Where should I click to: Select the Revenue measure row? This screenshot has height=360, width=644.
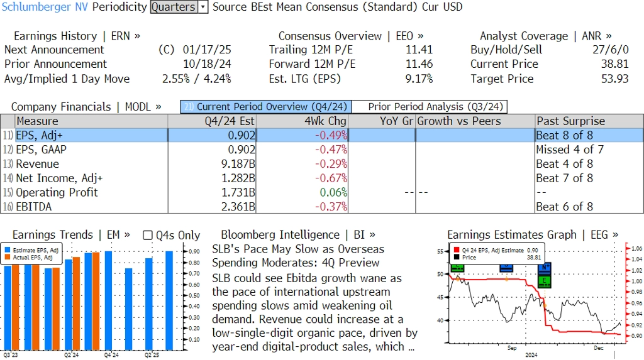(x=322, y=164)
